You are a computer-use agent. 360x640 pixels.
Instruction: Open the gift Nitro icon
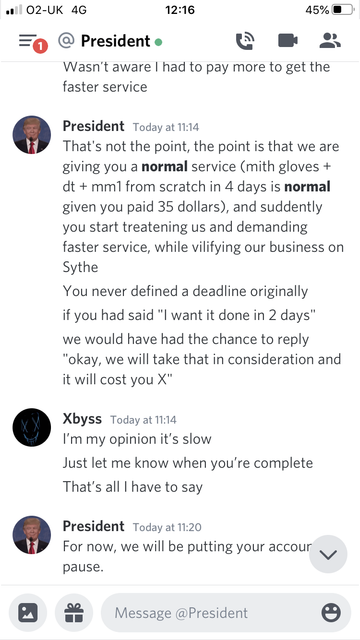coord(74,613)
